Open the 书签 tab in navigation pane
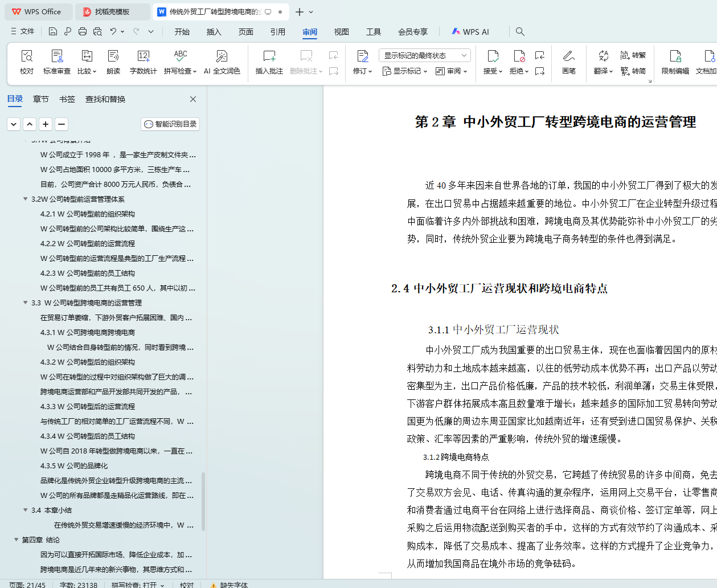The height and width of the screenshot is (588, 717). point(67,99)
